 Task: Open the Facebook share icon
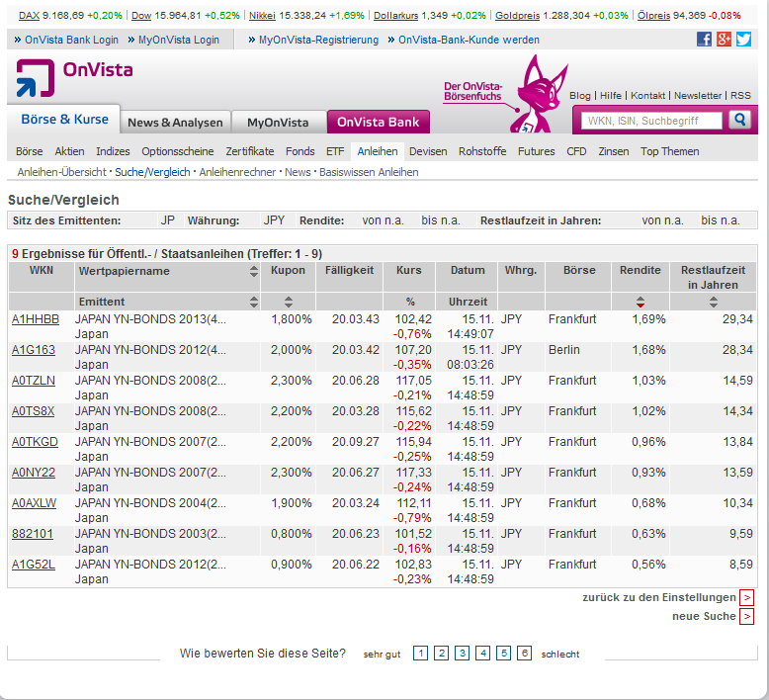tap(704, 40)
